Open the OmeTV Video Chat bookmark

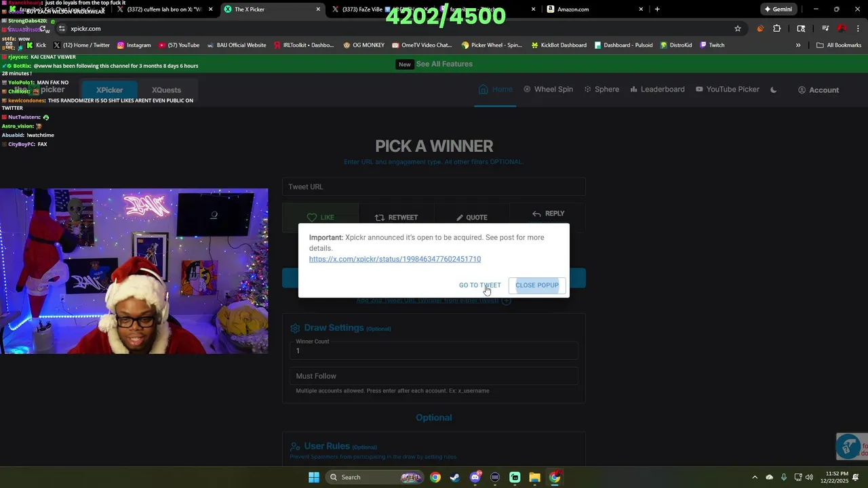pyautogui.click(x=421, y=45)
